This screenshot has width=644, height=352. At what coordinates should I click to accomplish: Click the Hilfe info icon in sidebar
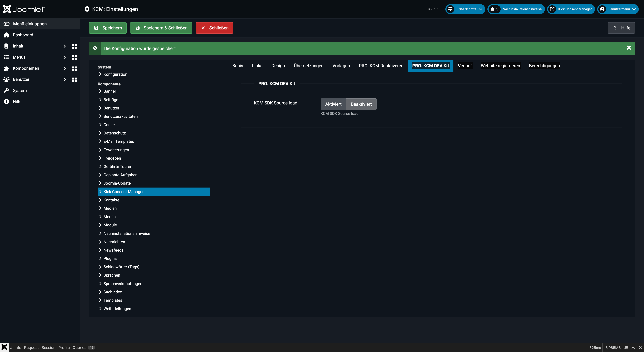click(x=7, y=102)
